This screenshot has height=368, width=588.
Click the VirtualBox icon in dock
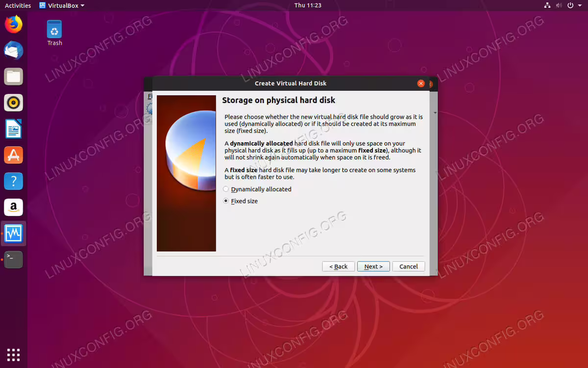point(13,234)
